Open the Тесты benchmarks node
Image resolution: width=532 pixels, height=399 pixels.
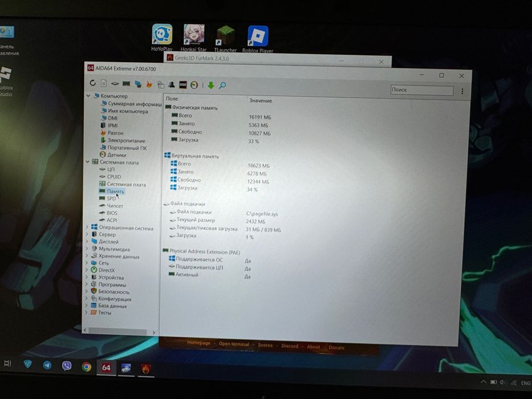coord(101,312)
